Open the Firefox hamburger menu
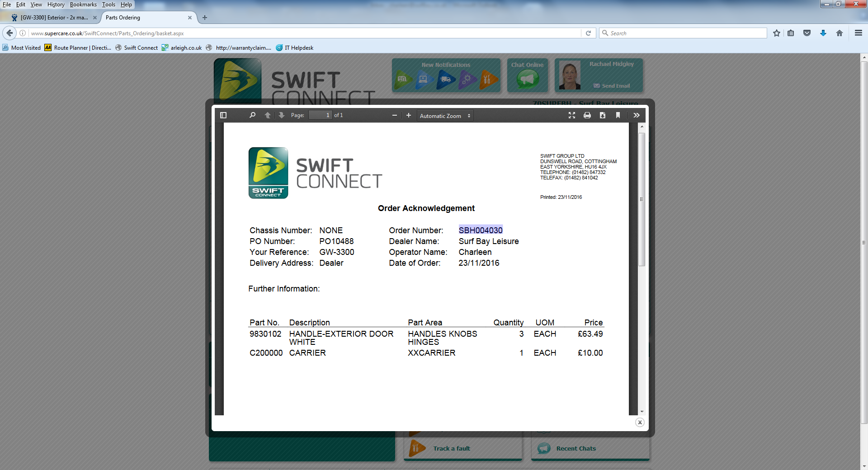Viewport: 868px width, 470px height. click(858, 33)
